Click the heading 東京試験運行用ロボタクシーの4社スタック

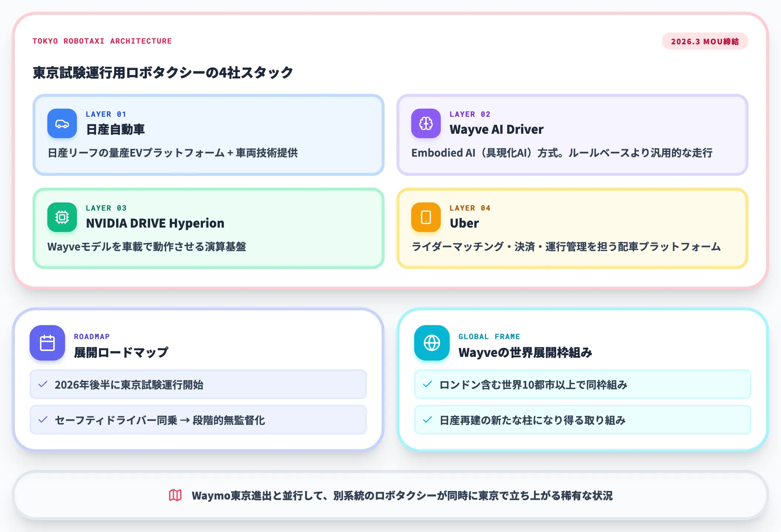(x=163, y=72)
